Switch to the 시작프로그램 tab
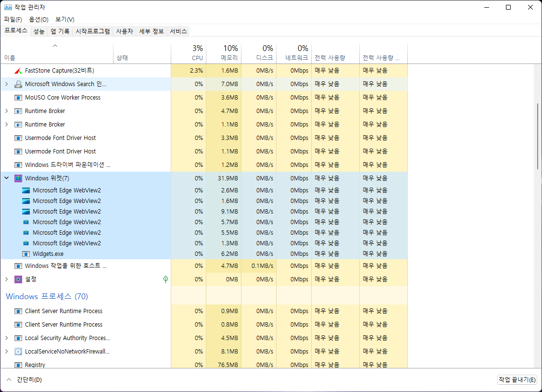 pos(93,31)
